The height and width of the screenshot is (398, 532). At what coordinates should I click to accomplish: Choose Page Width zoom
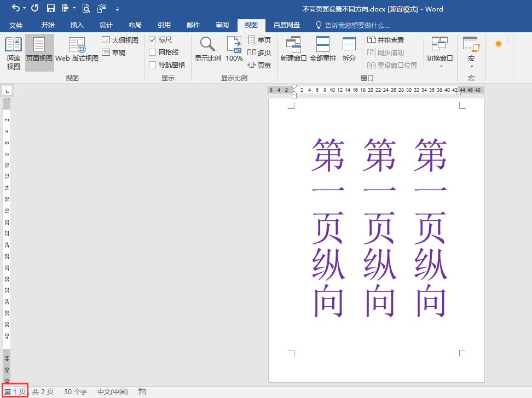click(x=260, y=65)
